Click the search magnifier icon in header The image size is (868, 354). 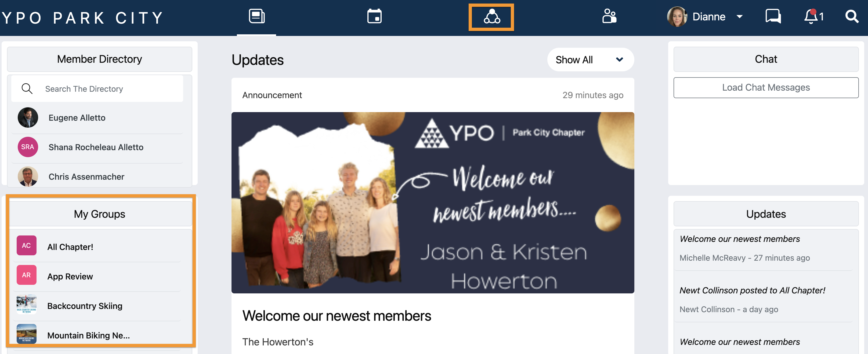pyautogui.click(x=852, y=16)
